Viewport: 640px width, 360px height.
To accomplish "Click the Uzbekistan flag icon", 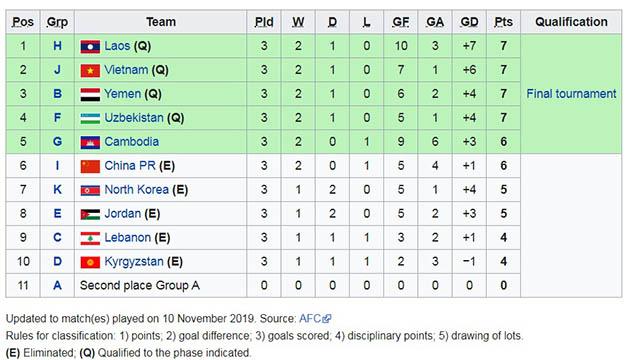I will pos(90,119).
